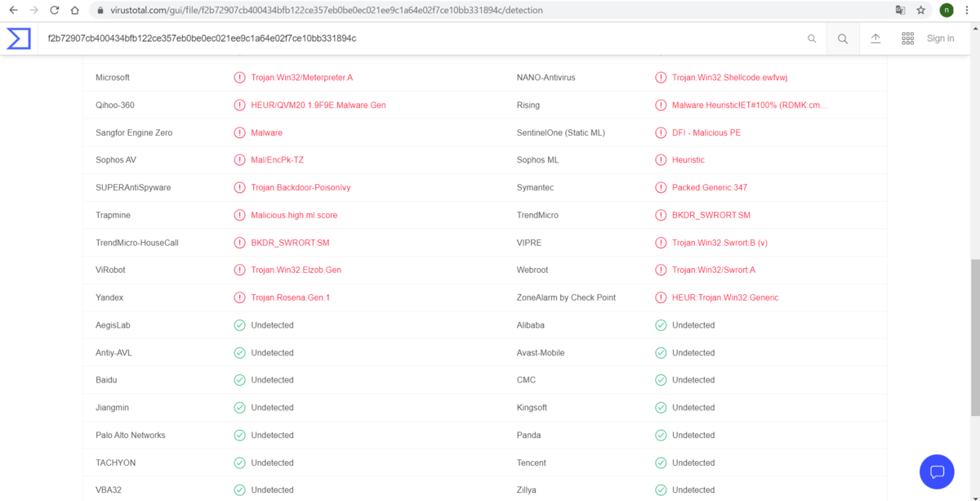This screenshot has height=501, width=980.
Task: Select ViRobot vendor name
Action: coord(110,270)
